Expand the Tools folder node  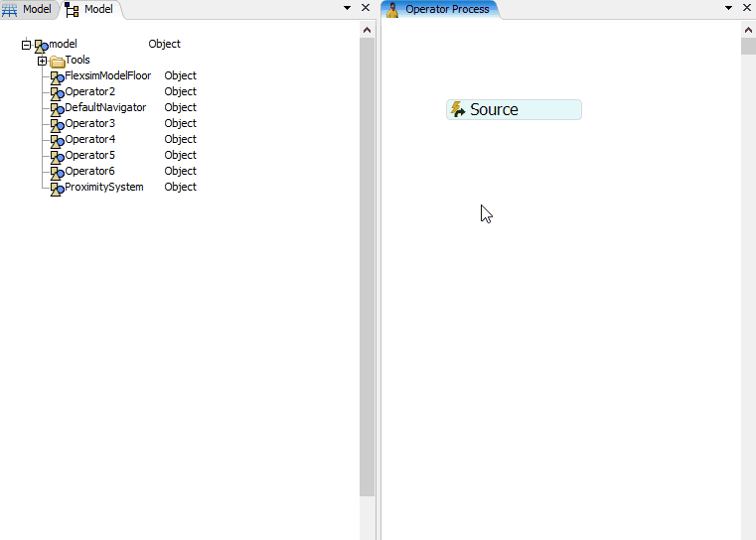click(x=43, y=61)
